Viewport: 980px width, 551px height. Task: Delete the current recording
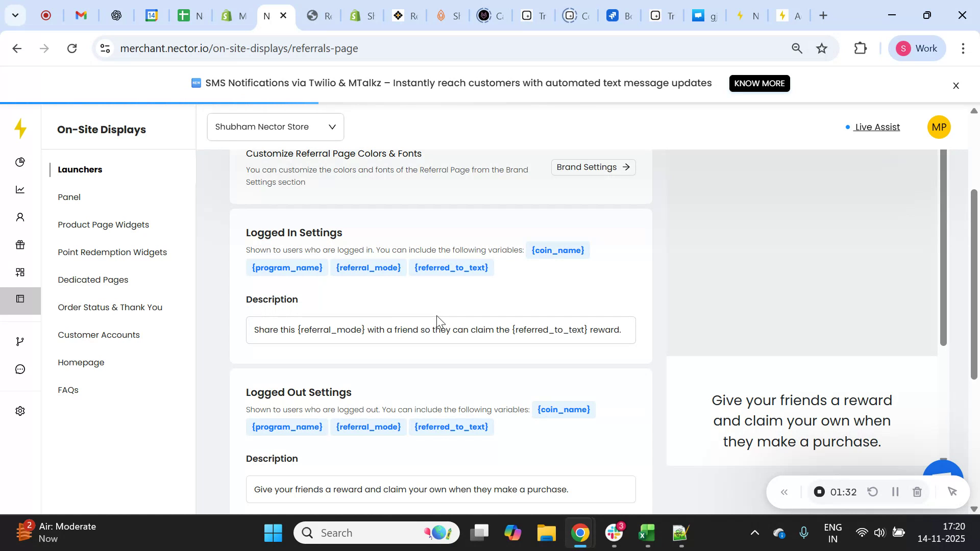(917, 491)
